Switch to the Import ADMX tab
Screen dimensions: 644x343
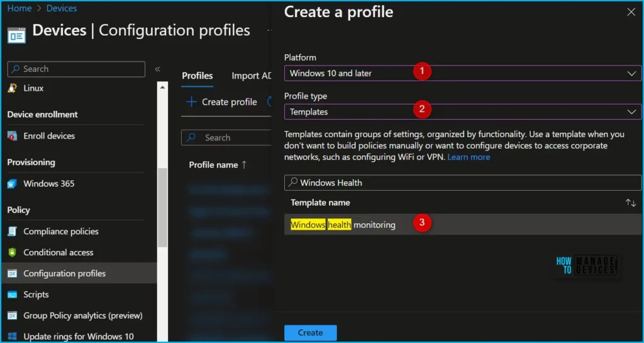tap(252, 76)
